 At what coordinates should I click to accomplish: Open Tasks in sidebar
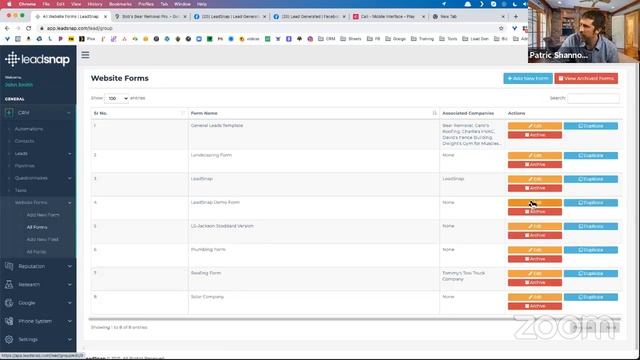click(x=21, y=190)
